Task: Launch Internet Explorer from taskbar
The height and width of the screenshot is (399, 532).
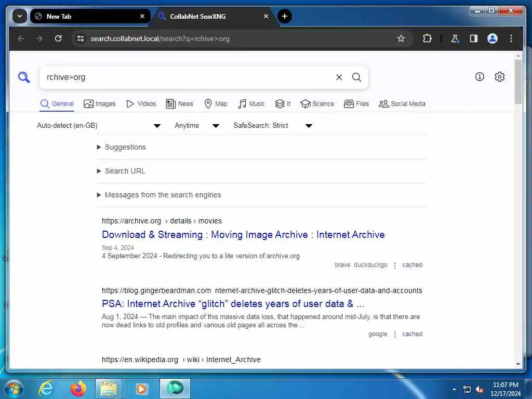Action: click(46, 389)
